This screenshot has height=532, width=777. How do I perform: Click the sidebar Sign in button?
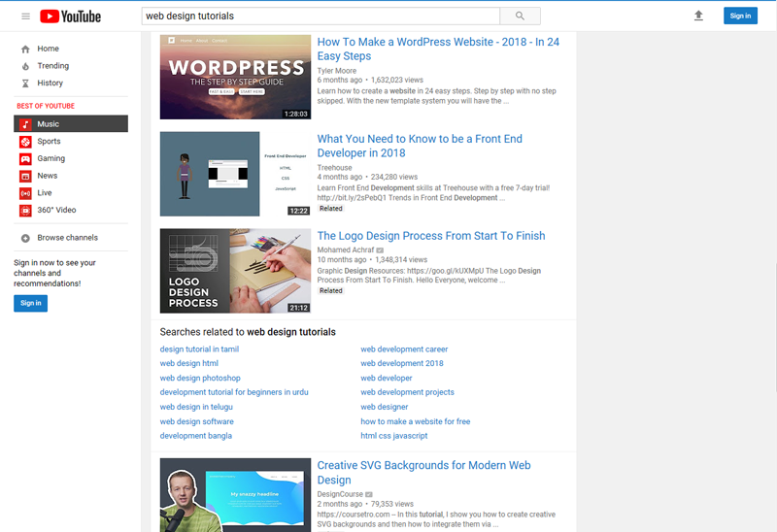coord(30,303)
